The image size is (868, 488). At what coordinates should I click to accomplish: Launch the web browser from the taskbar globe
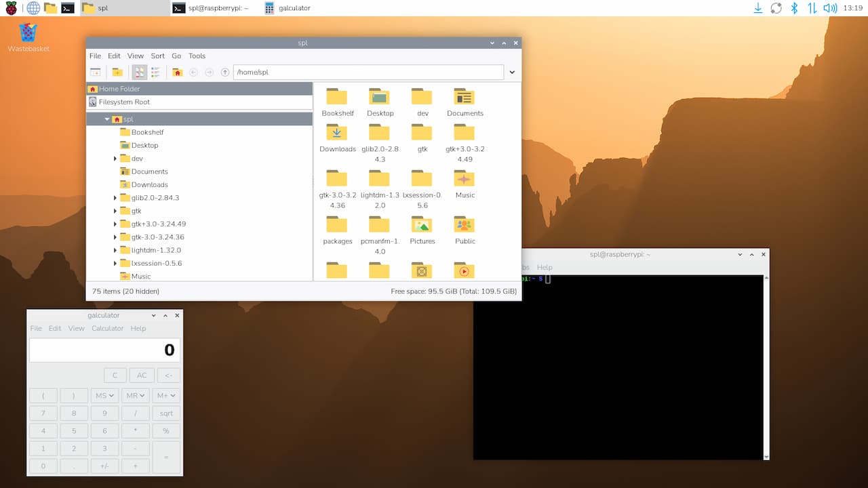coord(33,8)
